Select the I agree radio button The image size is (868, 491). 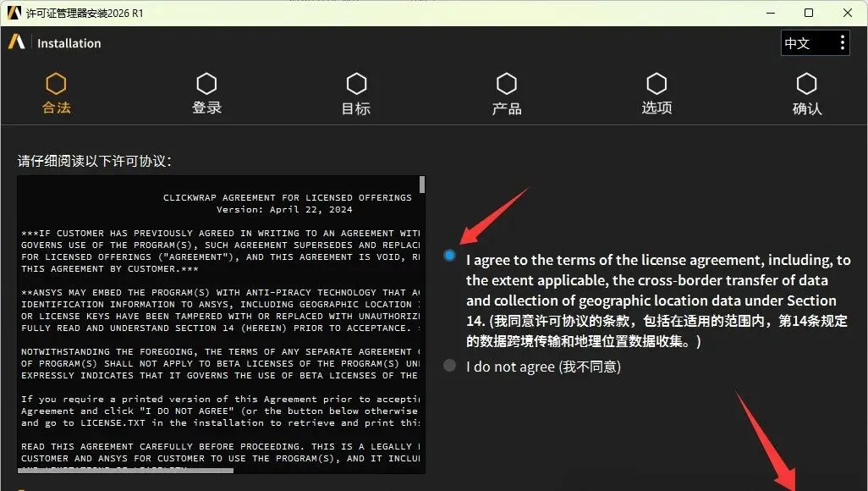449,255
